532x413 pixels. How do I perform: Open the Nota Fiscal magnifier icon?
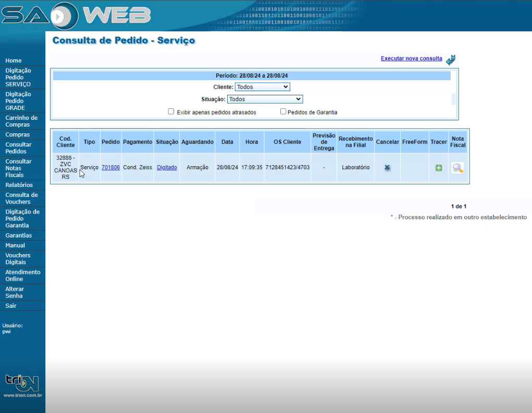click(457, 168)
